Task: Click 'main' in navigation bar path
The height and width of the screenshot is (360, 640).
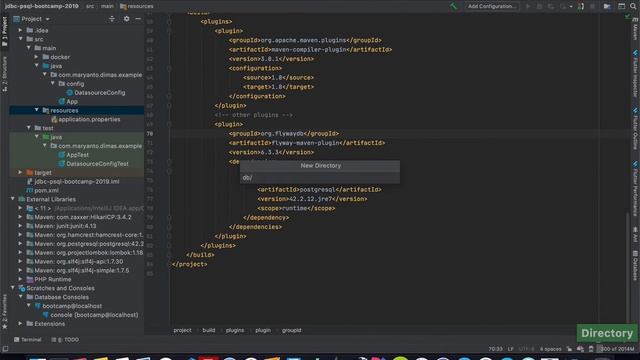Action: [107, 6]
